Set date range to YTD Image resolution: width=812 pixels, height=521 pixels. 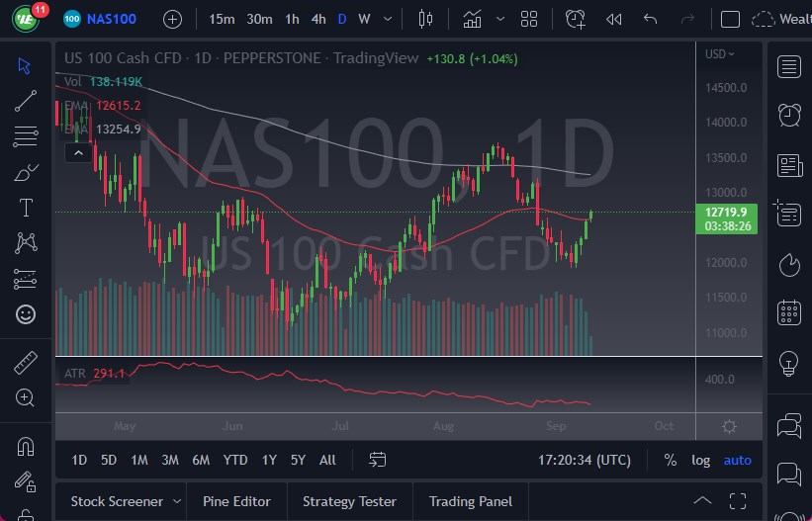[235, 460]
